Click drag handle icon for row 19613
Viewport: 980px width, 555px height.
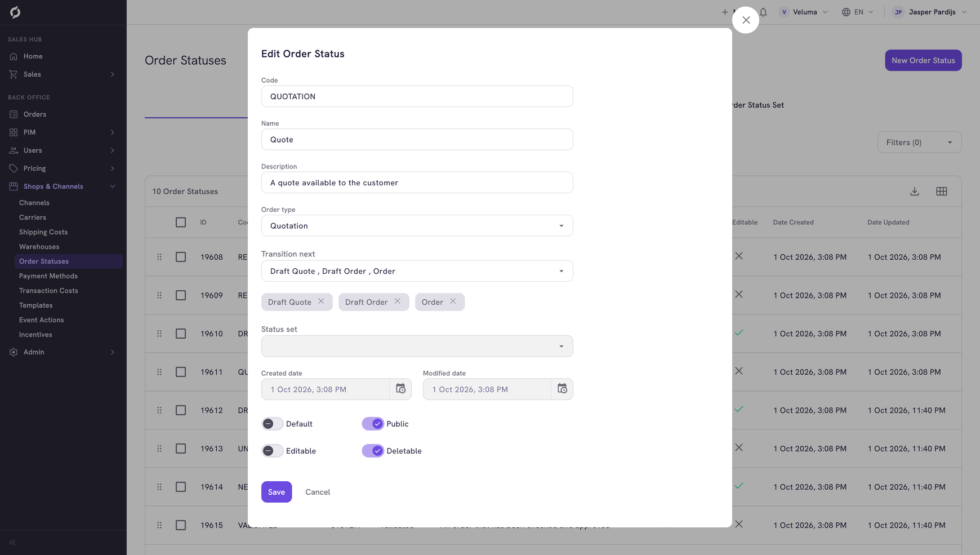click(x=159, y=449)
